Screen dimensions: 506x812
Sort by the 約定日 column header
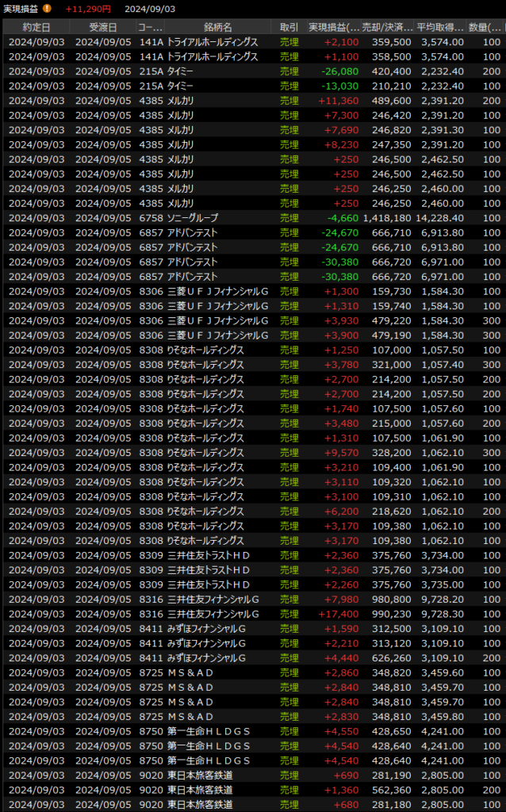tap(35, 27)
